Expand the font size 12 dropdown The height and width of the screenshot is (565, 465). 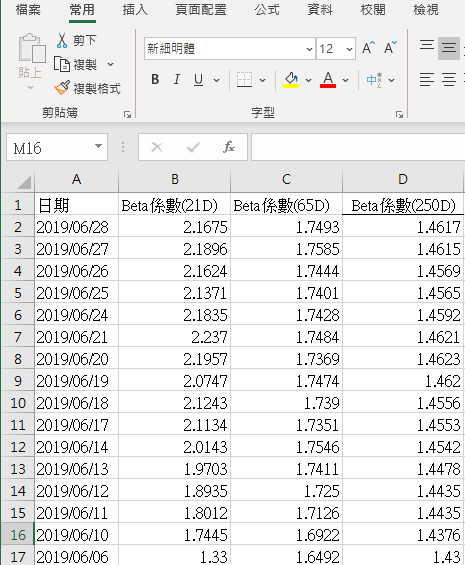point(349,49)
